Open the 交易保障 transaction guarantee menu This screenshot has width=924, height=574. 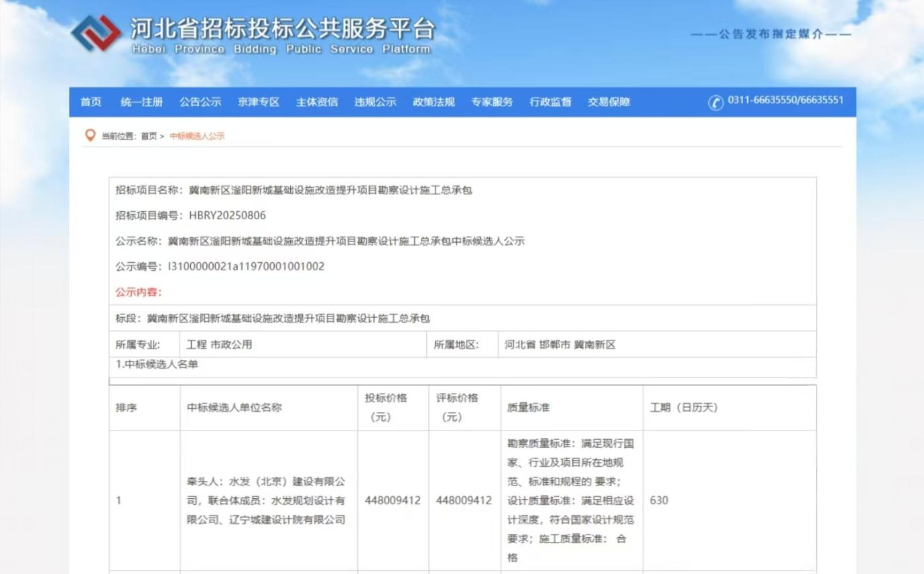click(x=607, y=102)
